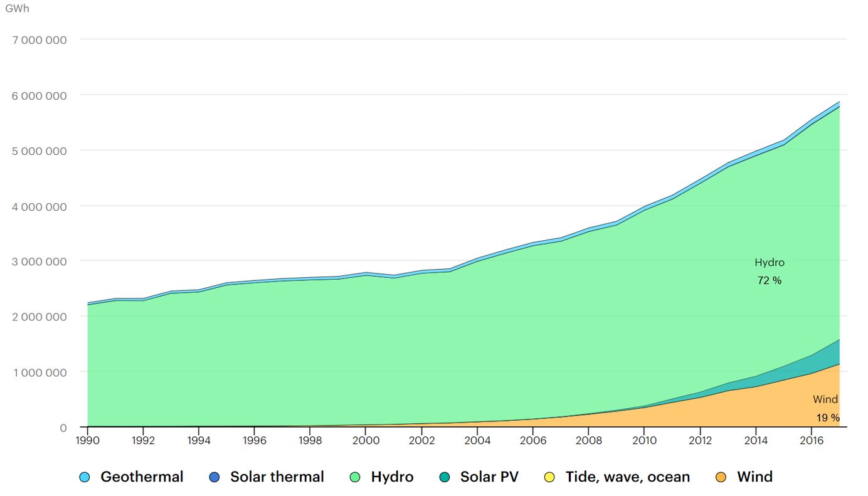Image resolution: width=868 pixels, height=496 pixels.
Task: Click the 2000 x-axis label
Action: click(366, 440)
